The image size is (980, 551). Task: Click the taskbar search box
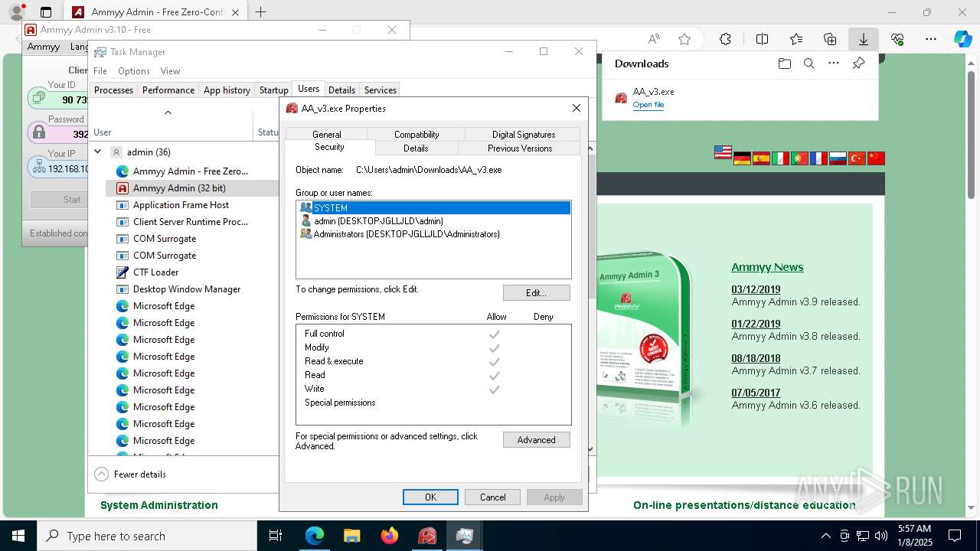click(147, 536)
